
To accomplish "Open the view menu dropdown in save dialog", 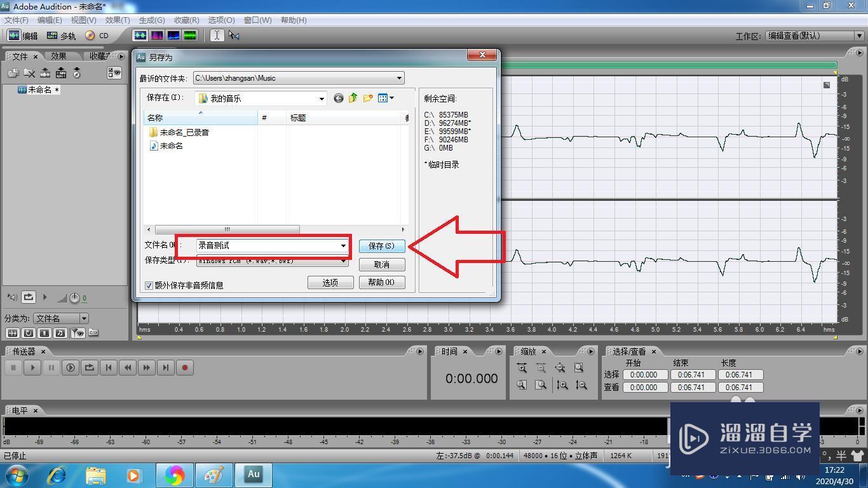I will tap(386, 98).
